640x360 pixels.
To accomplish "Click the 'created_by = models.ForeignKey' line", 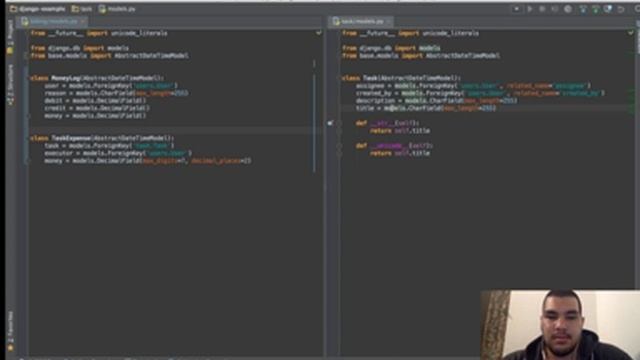I will tap(480, 93).
